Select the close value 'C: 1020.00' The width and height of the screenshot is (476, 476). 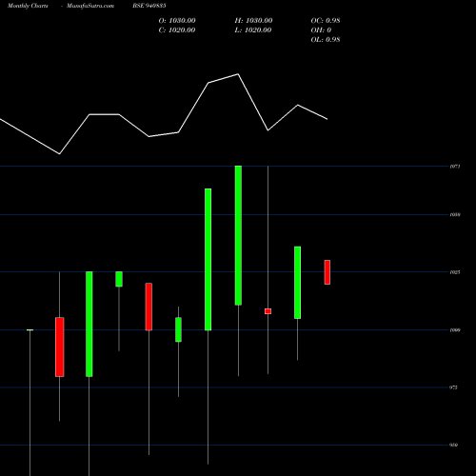coord(177,30)
